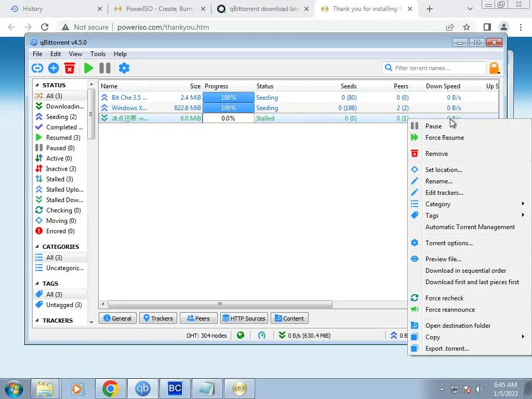
Task: Switch to the Trackers tab
Action: [158, 318]
